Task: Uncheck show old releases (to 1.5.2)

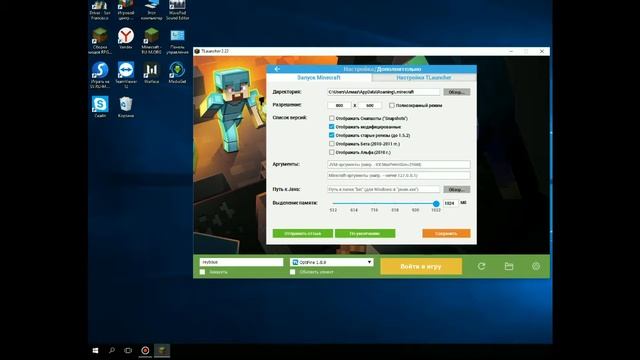Action: coord(331,135)
